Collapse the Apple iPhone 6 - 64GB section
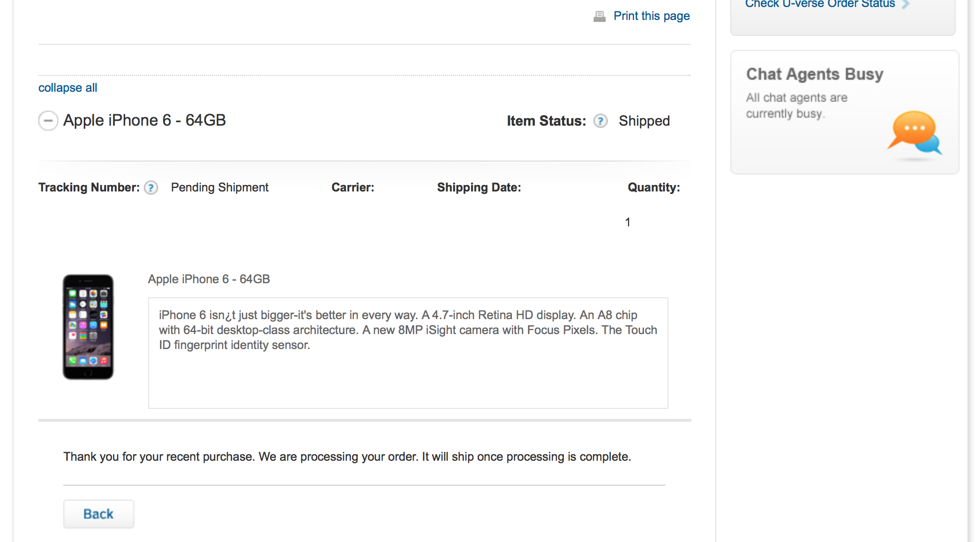 pos(48,121)
